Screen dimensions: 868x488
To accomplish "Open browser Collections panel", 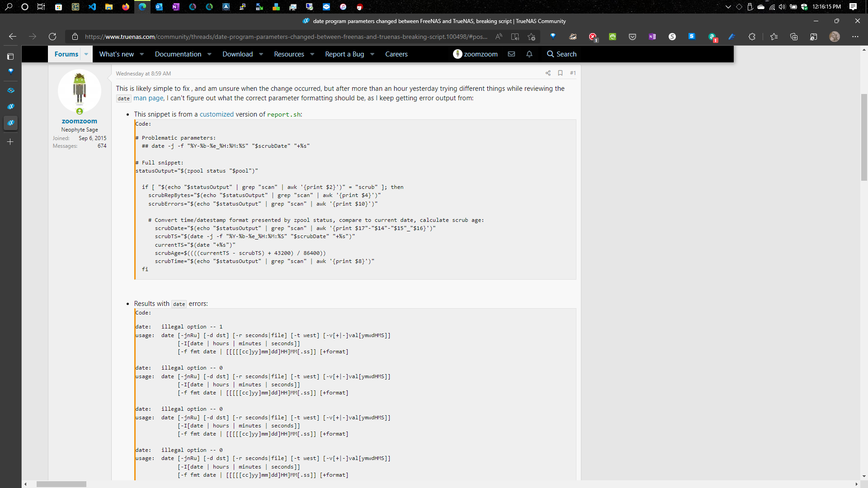I will click(x=794, y=37).
